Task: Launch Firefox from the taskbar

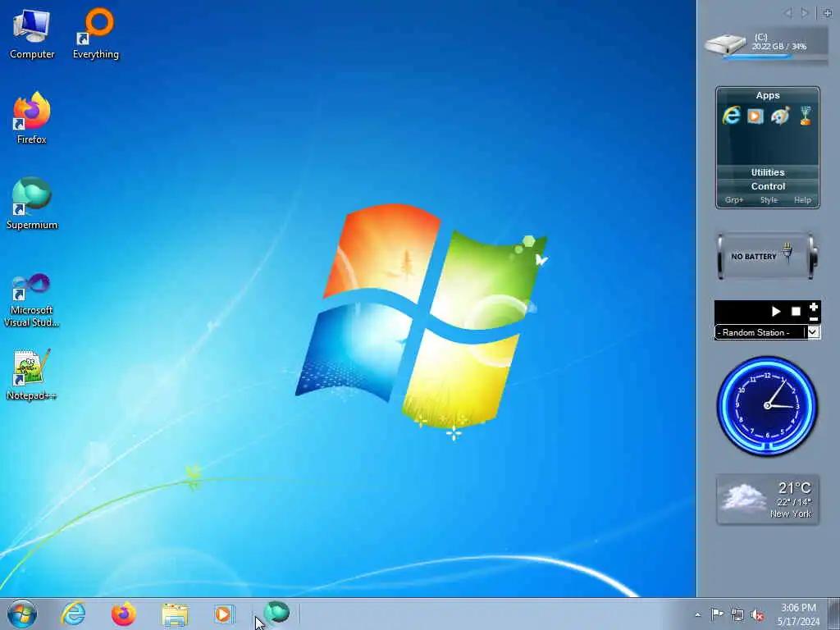Action: point(123,614)
